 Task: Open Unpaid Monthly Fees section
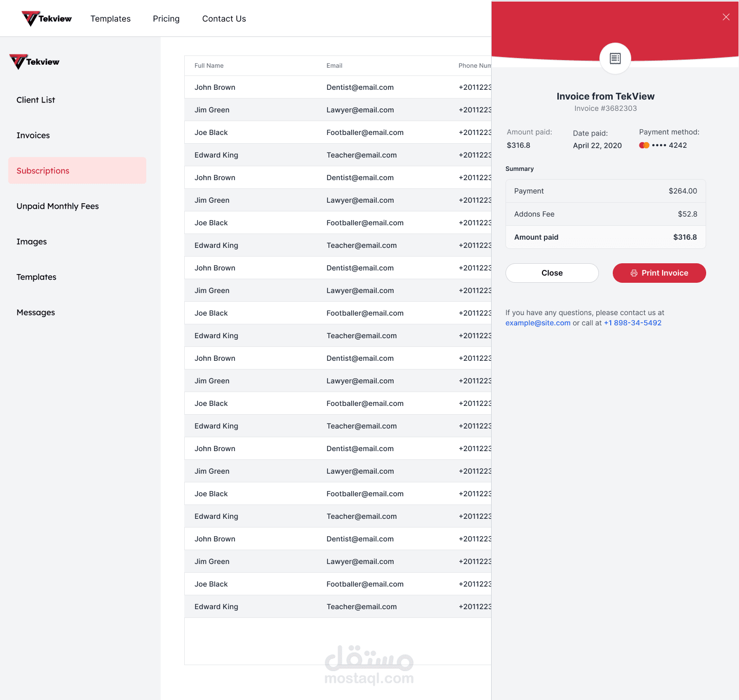pyautogui.click(x=57, y=206)
